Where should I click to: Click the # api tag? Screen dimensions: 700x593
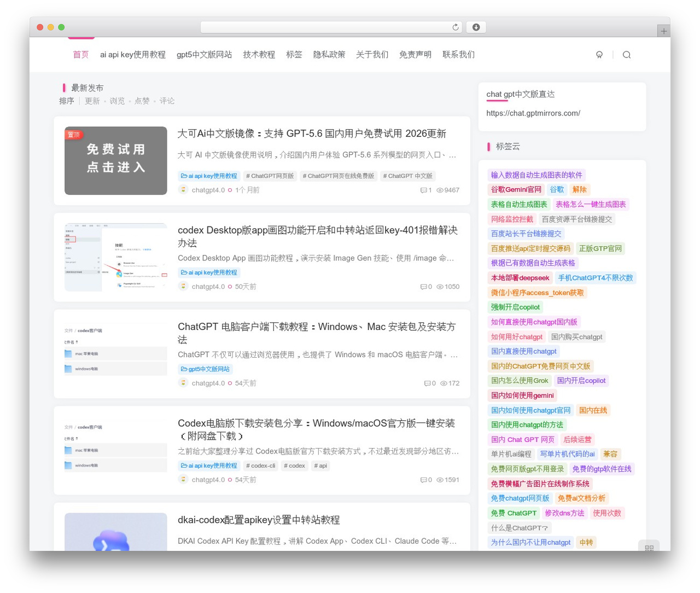click(320, 466)
